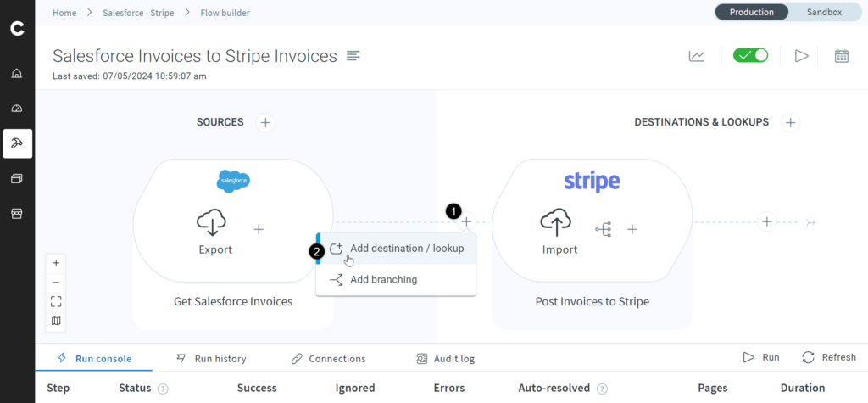The height and width of the screenshot is (403, 868).
Task: Switch to Production environment
Action: (751, 12)
